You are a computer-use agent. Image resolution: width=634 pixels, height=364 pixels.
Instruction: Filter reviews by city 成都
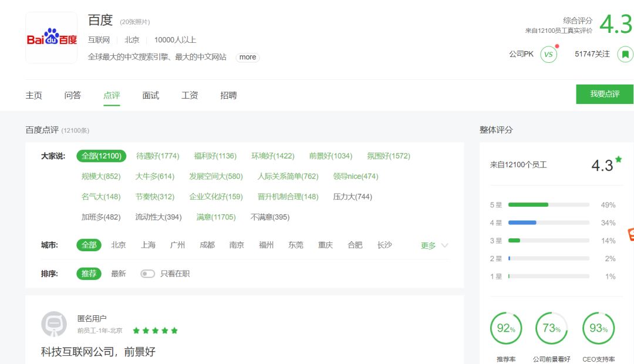(207, 245)
